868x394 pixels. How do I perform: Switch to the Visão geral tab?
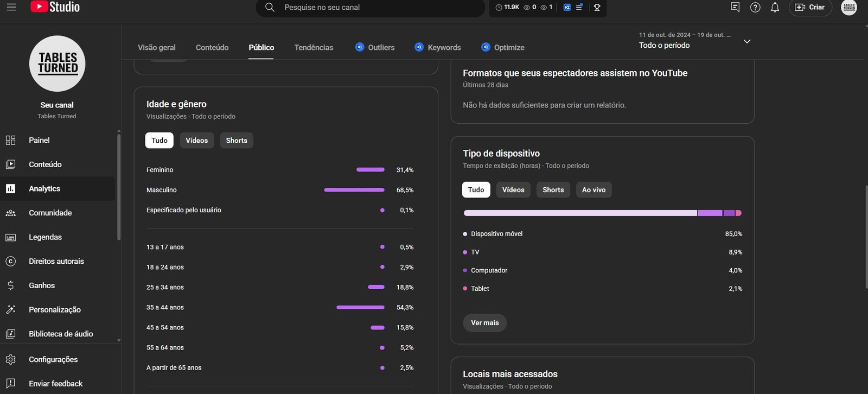click(157, 47)
